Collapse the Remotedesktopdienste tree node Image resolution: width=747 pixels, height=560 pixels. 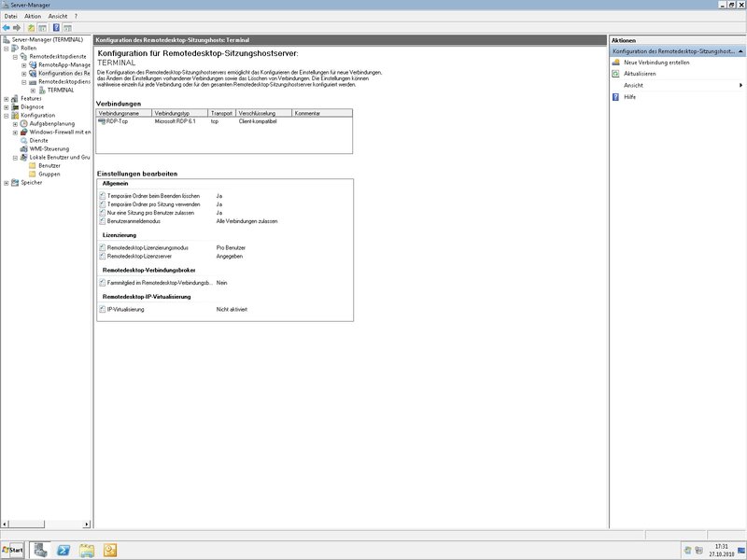coord(15,57)
